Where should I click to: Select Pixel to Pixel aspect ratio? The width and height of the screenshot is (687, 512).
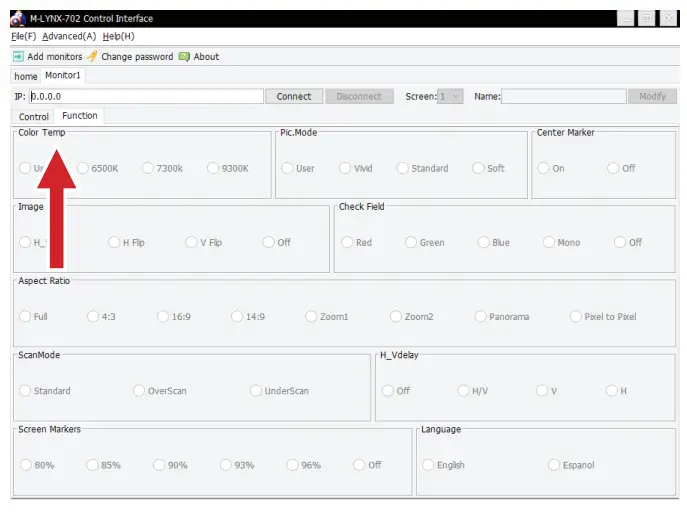[603, 316]
